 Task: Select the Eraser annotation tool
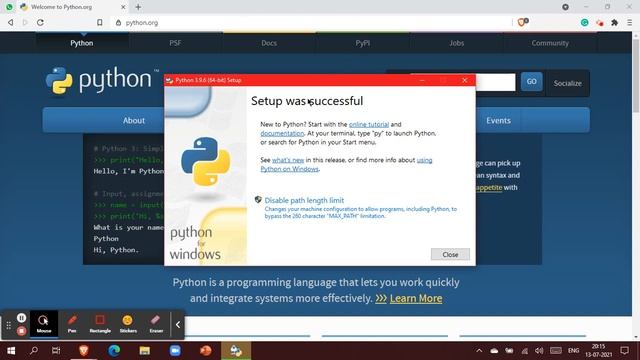click(x=156, y=324)
